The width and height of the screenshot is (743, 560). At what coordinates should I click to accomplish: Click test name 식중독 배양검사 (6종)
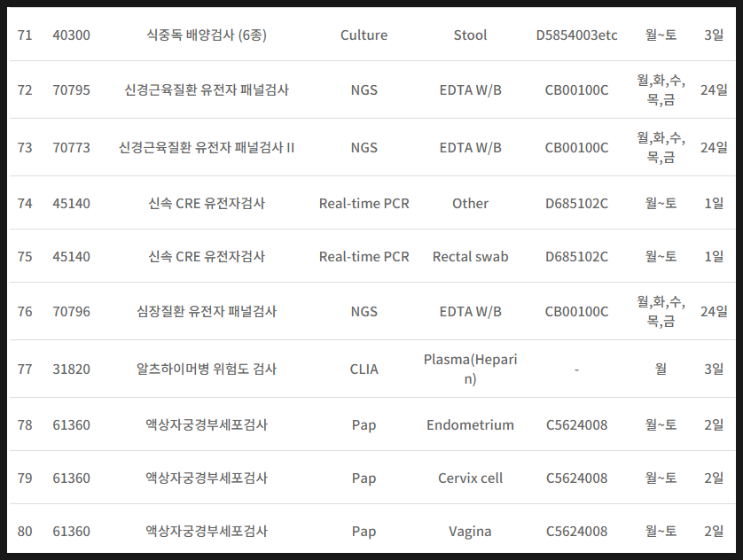(206, 35)
